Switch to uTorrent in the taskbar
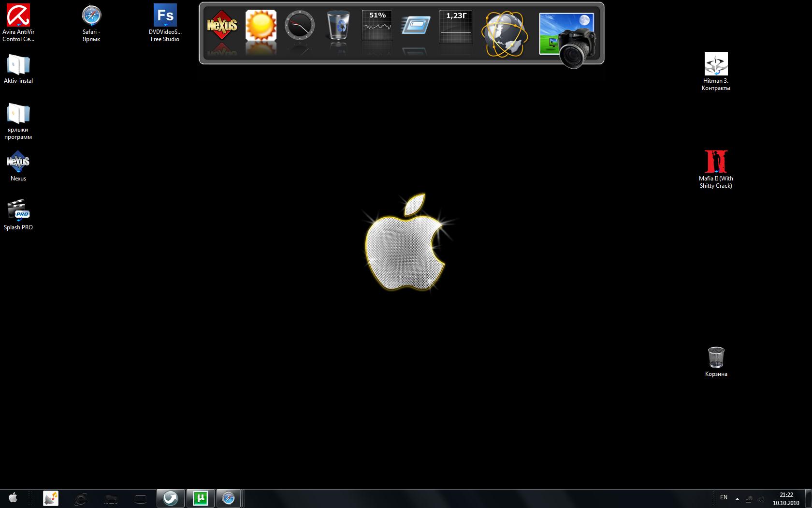This screenshot has height=508, width=812. (200, 498)
